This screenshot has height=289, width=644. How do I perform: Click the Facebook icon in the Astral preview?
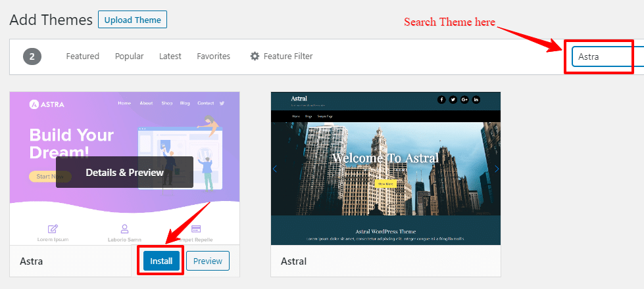(x=441, y=100)
